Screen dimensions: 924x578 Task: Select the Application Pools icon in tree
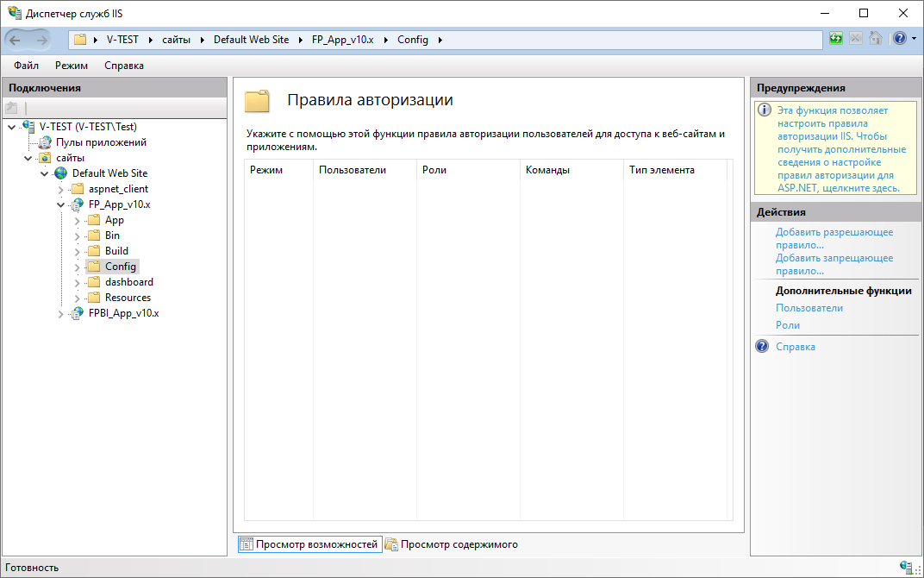[45, 142]
